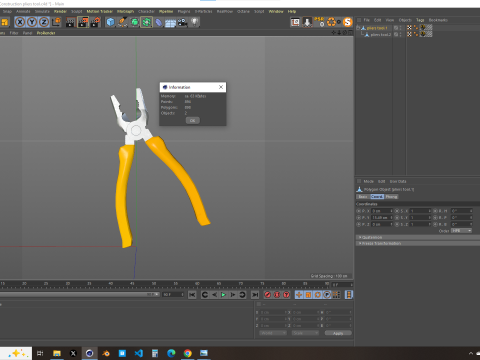Click the green Subdivision Surface generator icon
Screen dimensions: 480x360
point(134,22)
